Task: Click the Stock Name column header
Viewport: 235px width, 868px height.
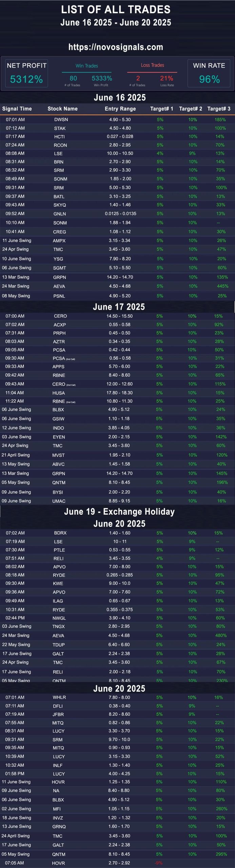Action: (x=62, y=109)
